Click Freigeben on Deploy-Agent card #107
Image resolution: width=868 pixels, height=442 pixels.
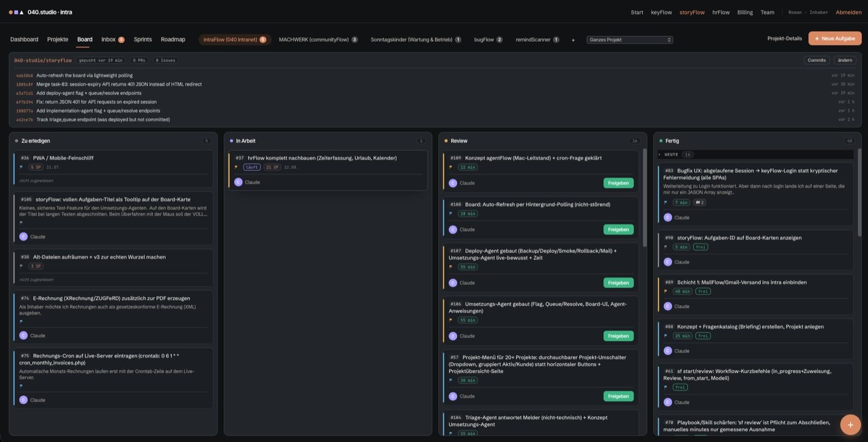[x=618, y=283]
